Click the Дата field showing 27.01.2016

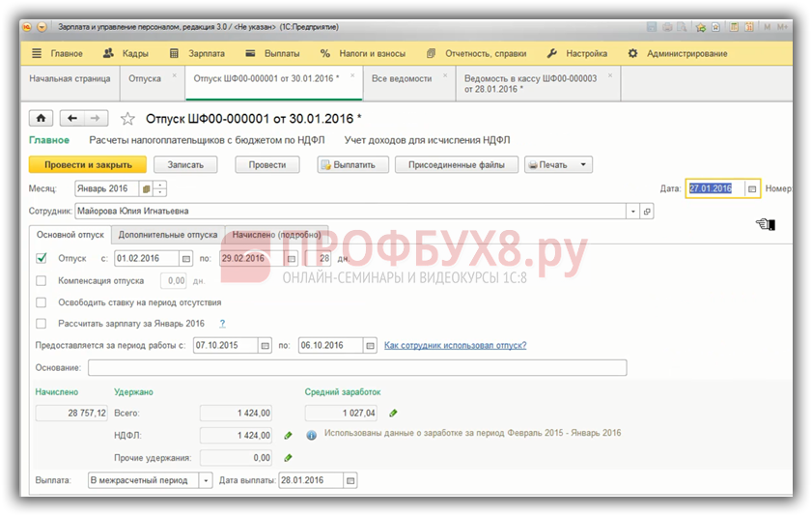point(715,189)
